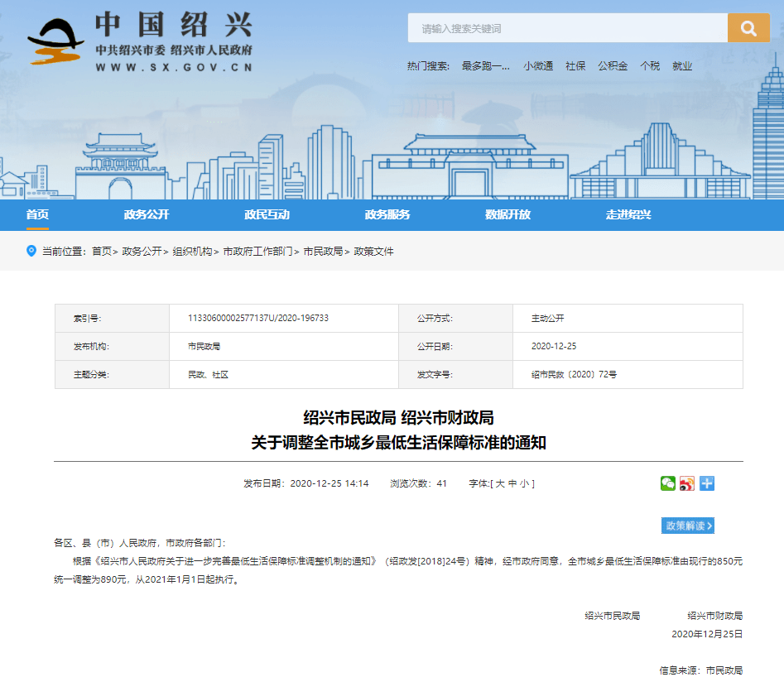Click the 走进绍兴 navigation item
This screenshot has width=784, height=682.
pos(628,215)
